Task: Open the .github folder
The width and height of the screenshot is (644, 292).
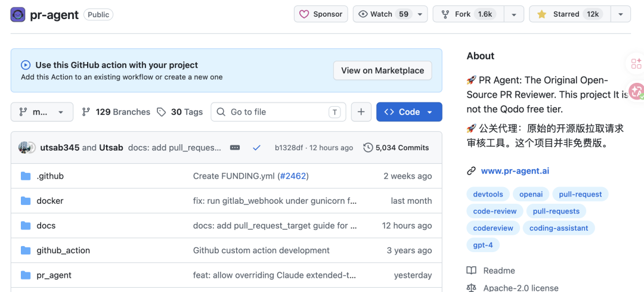Action: tap(50, 176)
